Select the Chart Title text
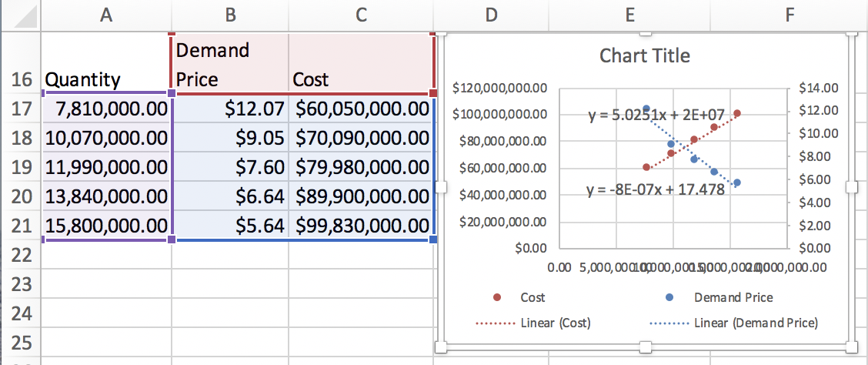Image resolution: width=868 pixels, height=365 pixels. point(644,55)
